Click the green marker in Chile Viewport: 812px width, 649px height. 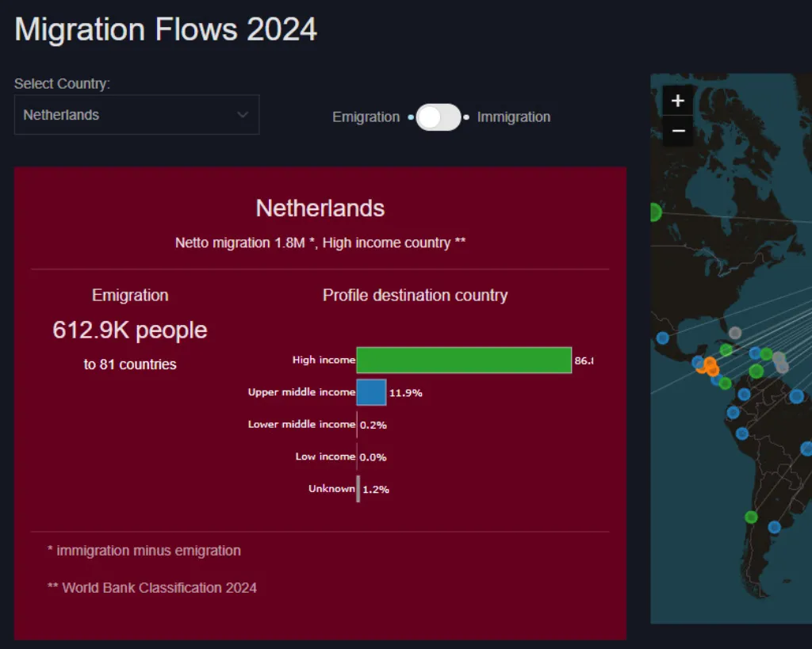pyautogui.click(x=751, y=517)
